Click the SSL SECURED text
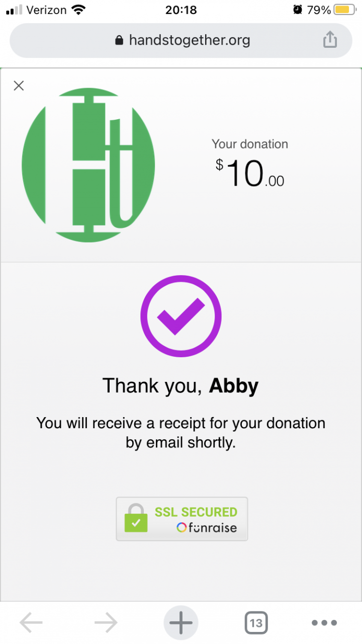This screenshot has height=644, width=362. [x=196, y=512]
